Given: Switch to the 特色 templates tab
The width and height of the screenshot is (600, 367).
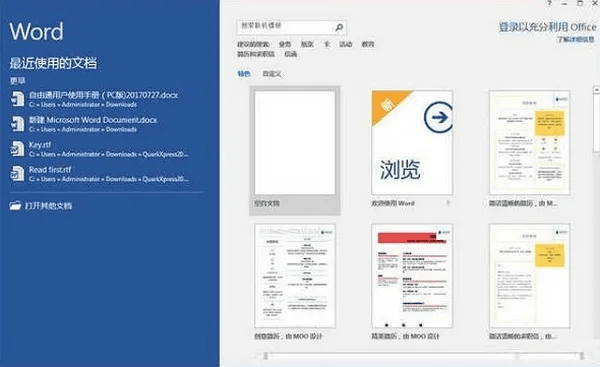Looking at the screenshot, I should (x=244, y=73).
